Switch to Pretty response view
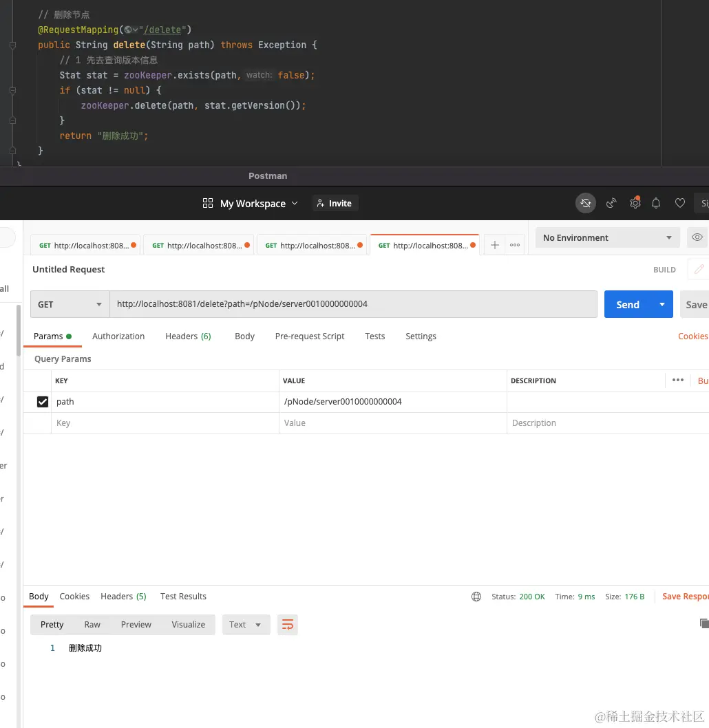The height and width of the screenshot is (728, 709). pyautogui.click(x=52, y=625)
